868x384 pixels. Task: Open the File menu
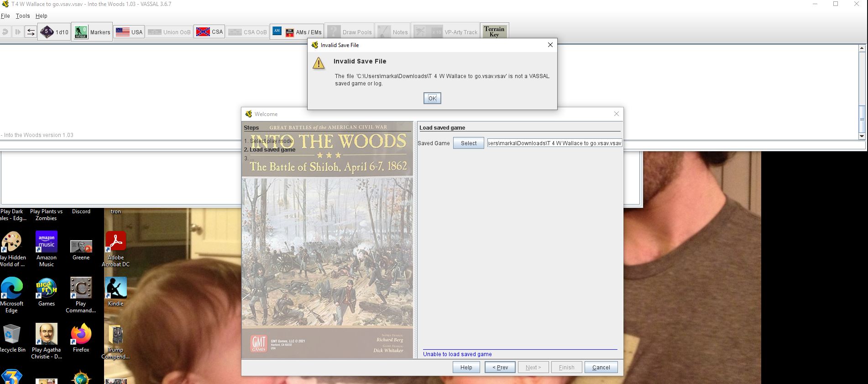point(5,16)
